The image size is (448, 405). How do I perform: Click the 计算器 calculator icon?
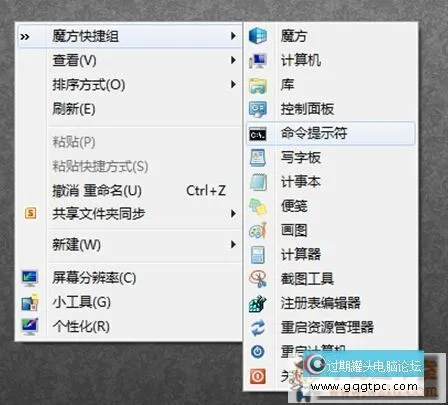click(x=258, y=255)
